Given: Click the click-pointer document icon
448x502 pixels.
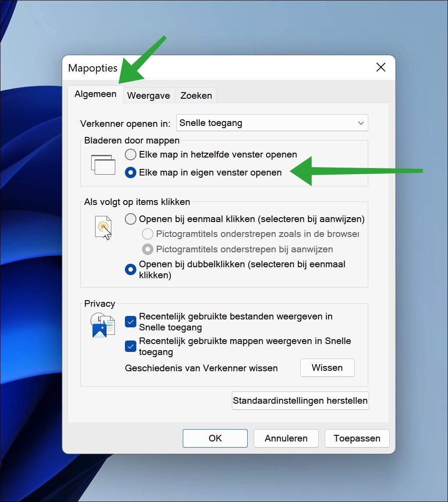Looking at the screenshot, I should coord(103,228).
